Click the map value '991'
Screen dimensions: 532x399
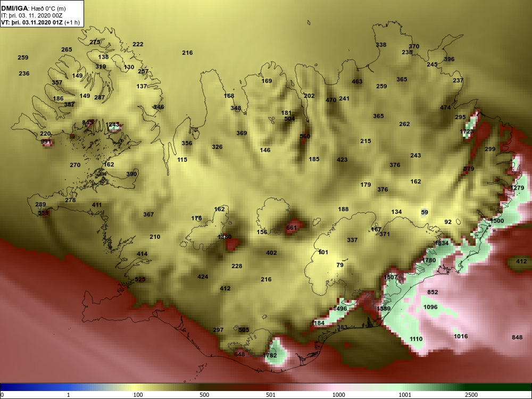(x=46, y=142)
